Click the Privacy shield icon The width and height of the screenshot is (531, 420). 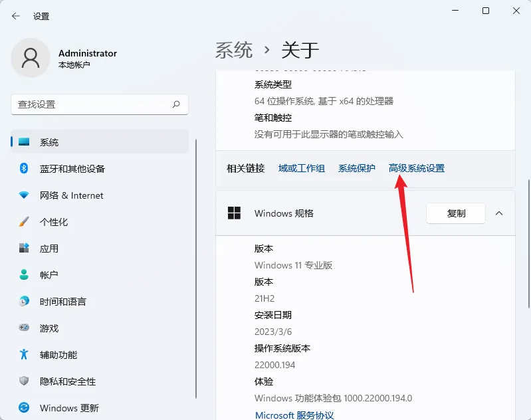(24, 381)
